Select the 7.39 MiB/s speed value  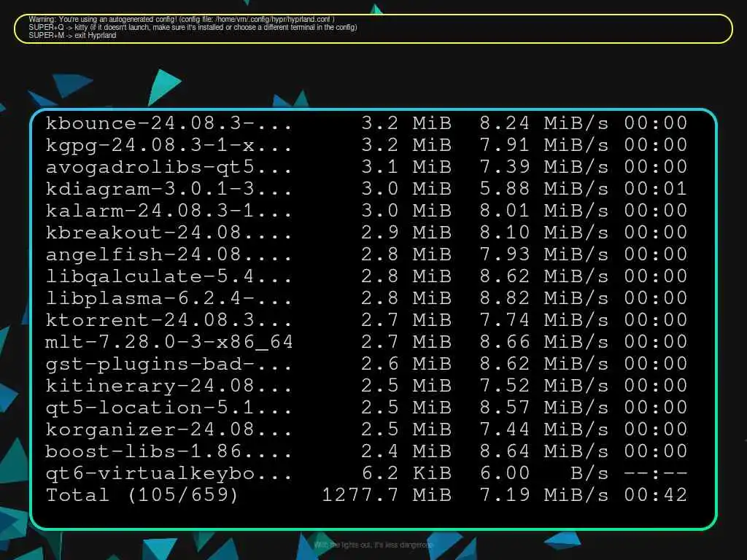(x=544, y=167)
